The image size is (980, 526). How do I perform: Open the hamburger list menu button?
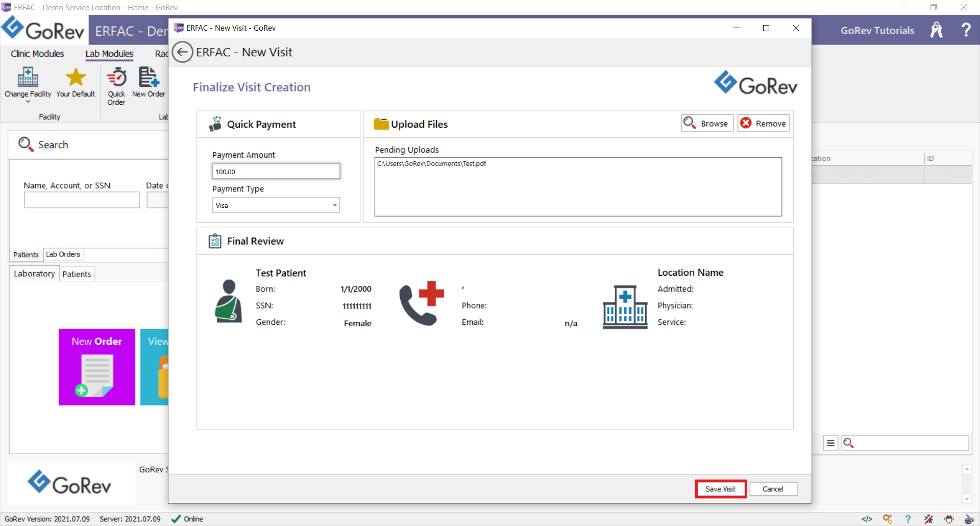830,443
